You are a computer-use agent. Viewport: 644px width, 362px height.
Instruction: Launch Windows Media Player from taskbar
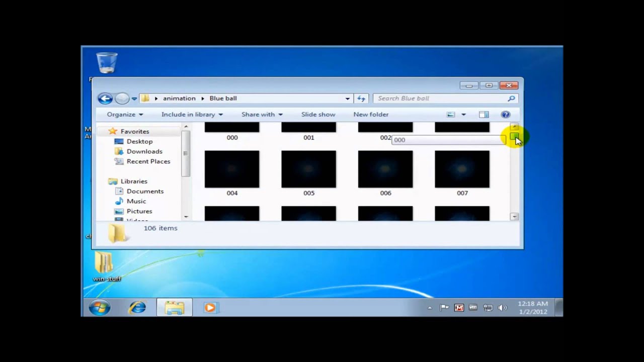[x=210, y=308]
